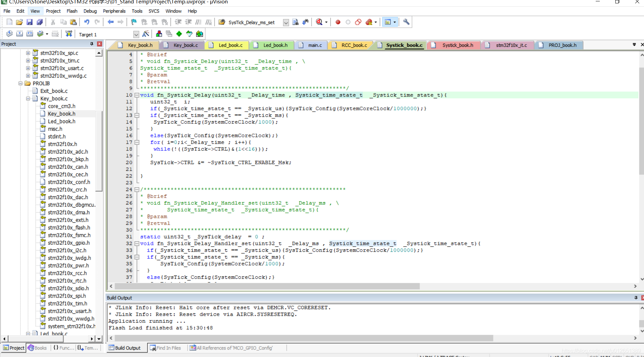644x357 pixels.
Task: Click the Open file folder icon
Action: click(19, 22)
